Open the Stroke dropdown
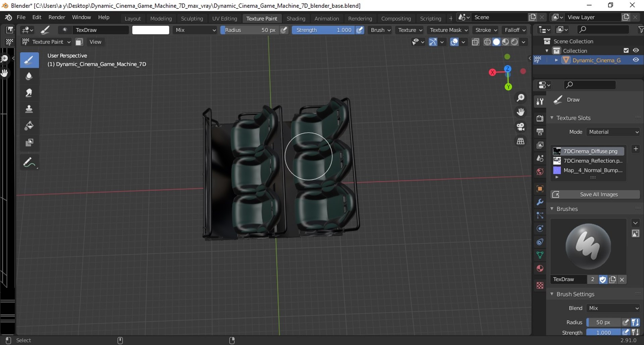 pyautogui.click(x=486, y=30)
